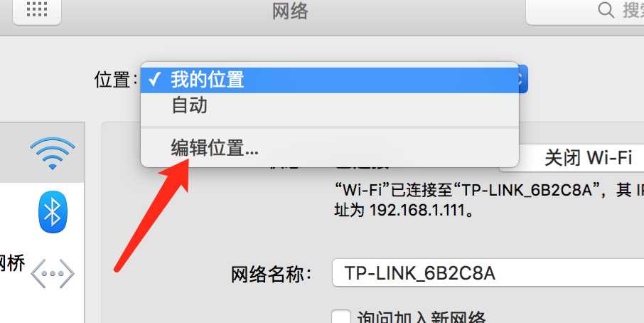
Task: Click the search magnifier icon
Action: point(606,9)
